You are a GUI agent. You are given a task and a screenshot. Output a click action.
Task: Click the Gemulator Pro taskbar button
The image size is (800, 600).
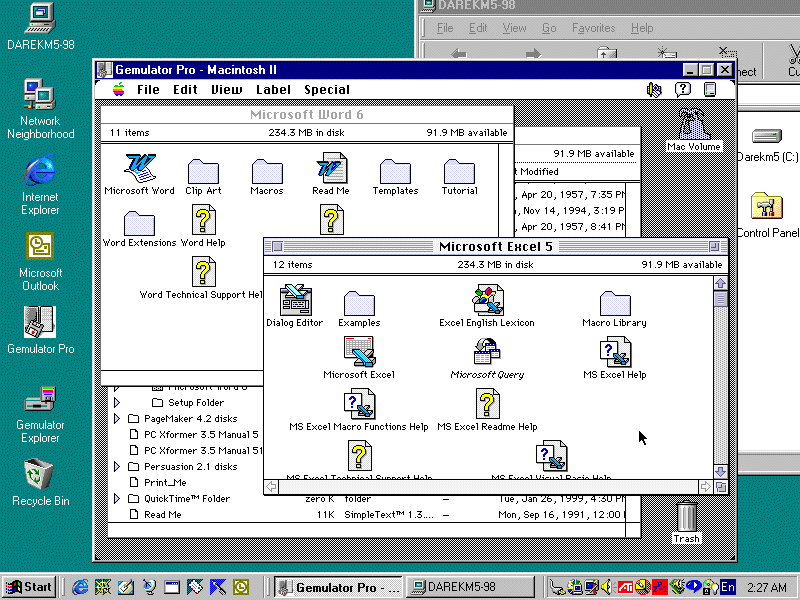[338, 587]
